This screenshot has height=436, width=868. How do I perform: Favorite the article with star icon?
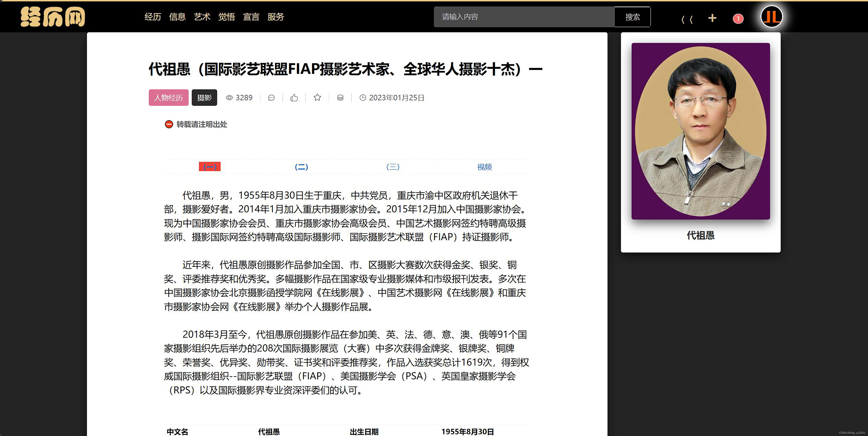click(x=317, y=97)
